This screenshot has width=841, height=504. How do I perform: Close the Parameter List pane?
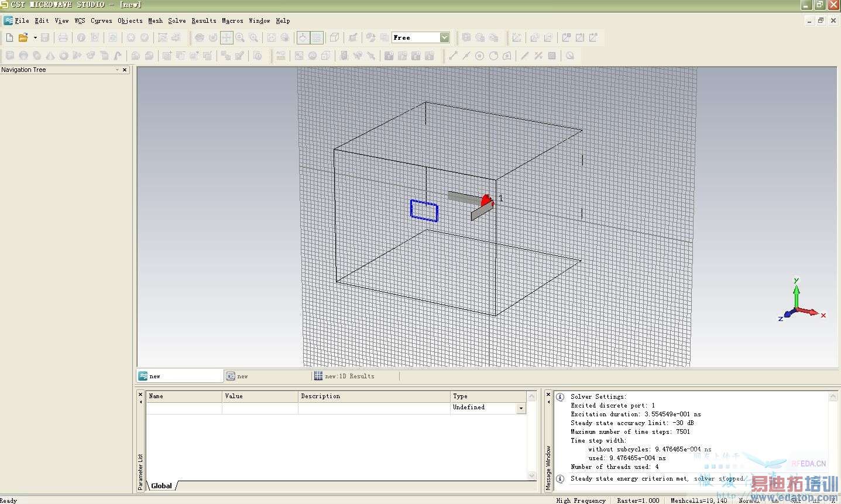(x=140, y=394)
